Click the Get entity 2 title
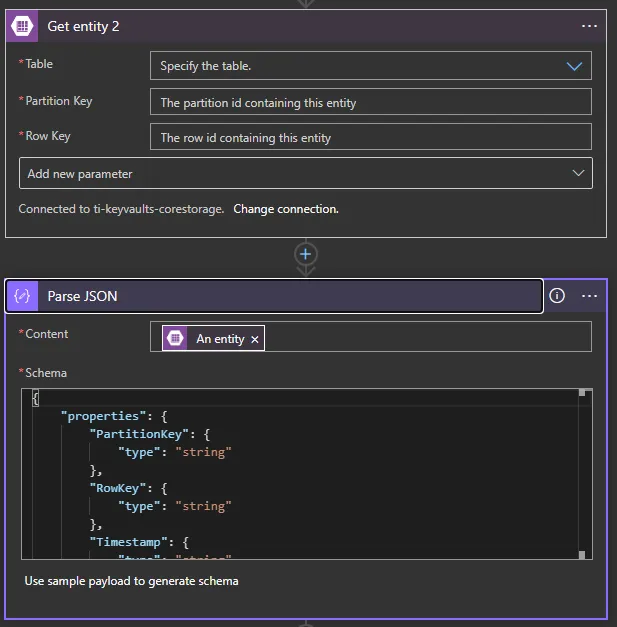Image resolution: width=617 pixels, height=627 pixels. point(83,26)
